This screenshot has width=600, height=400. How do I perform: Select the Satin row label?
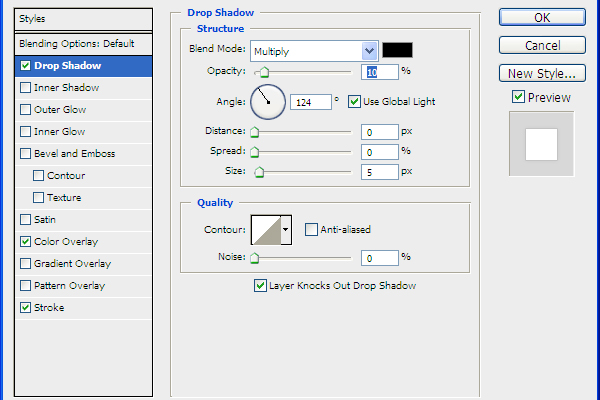tap(45, 220)
